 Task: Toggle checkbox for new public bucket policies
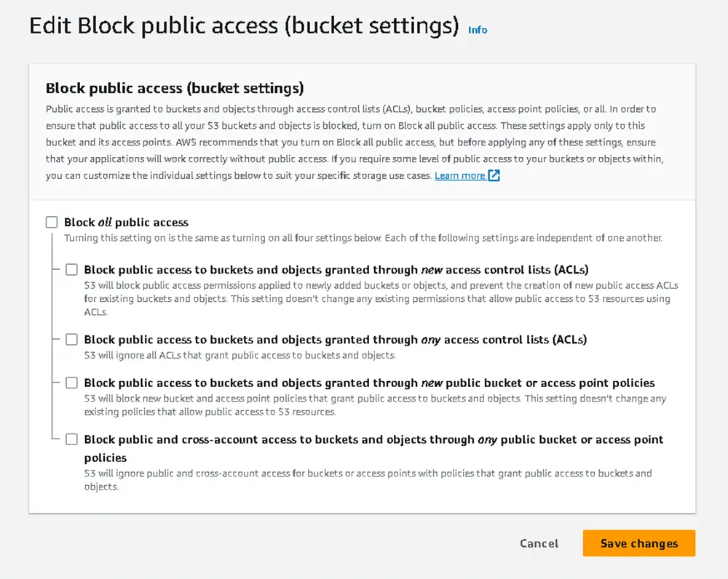tap(71, 383)
